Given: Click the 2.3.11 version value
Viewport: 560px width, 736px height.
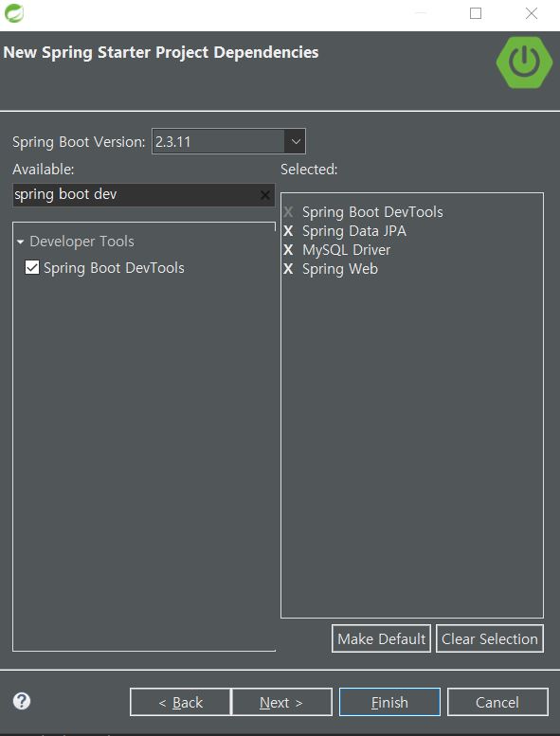Looking at the screenshot, I should tap(172, 142).
